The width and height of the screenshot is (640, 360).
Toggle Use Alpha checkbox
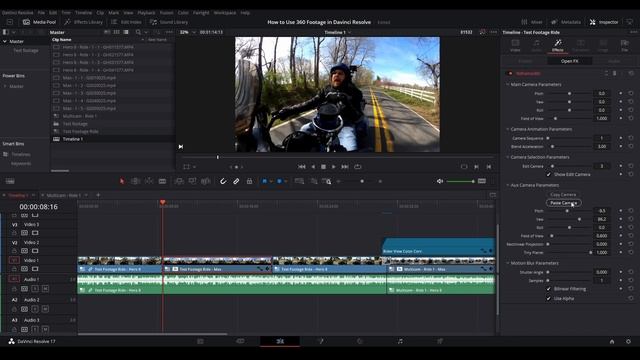point(549,298)
